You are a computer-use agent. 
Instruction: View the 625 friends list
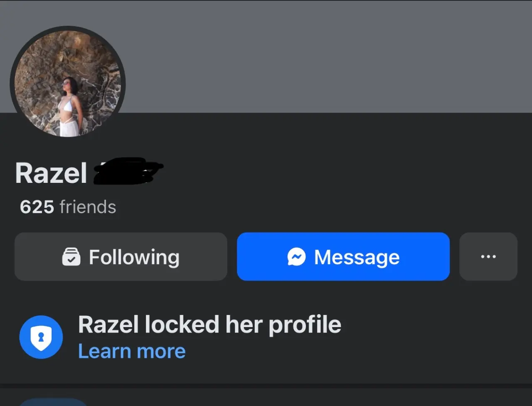(68, 207)
